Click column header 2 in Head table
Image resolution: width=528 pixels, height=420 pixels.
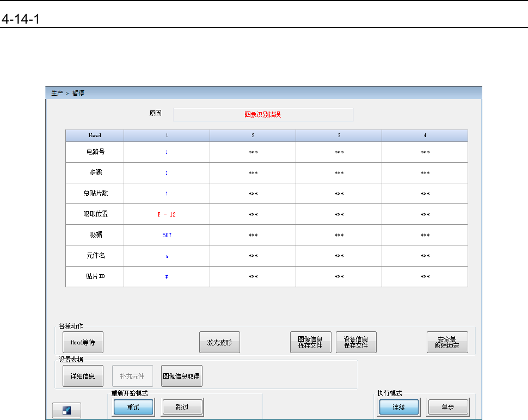[x=253, y=135]
